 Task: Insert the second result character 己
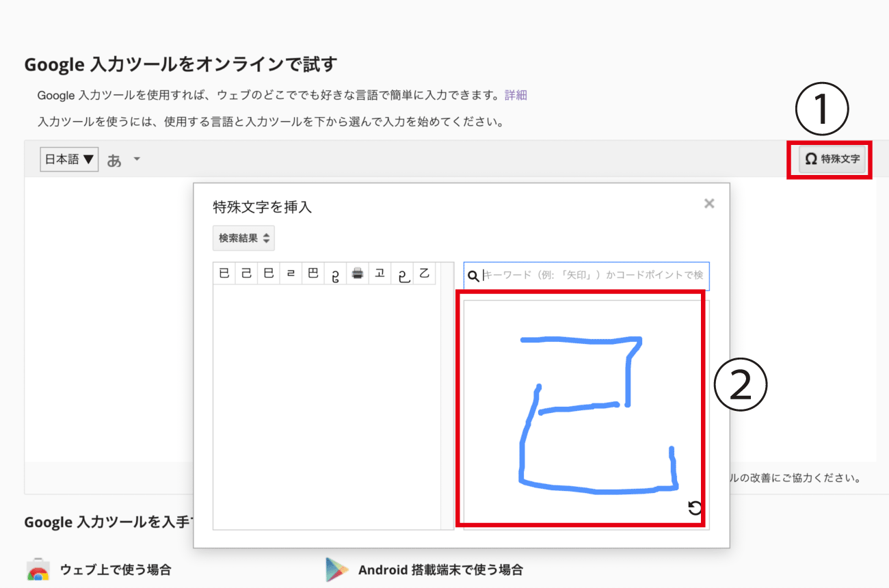click(246, 273)
